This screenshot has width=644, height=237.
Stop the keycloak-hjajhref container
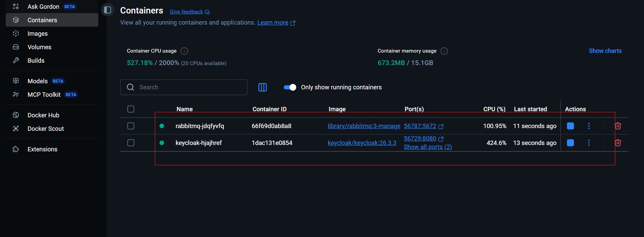(x=570, y=143)
